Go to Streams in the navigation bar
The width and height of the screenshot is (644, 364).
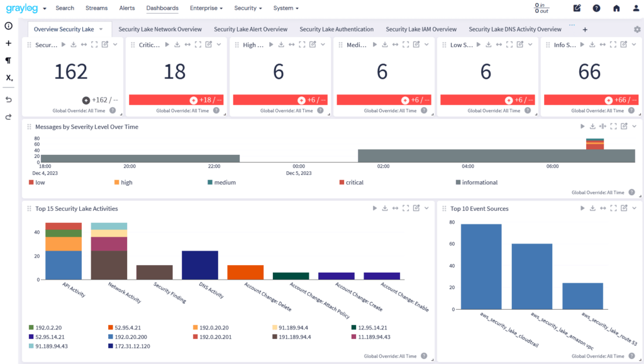tap(96, 8)
